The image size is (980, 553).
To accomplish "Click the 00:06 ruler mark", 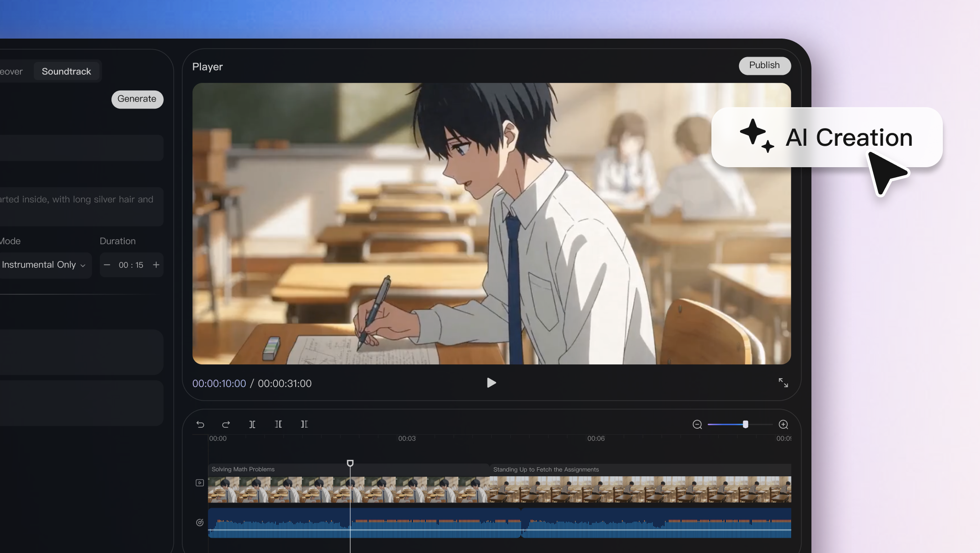I will click(x=596, y=438).
